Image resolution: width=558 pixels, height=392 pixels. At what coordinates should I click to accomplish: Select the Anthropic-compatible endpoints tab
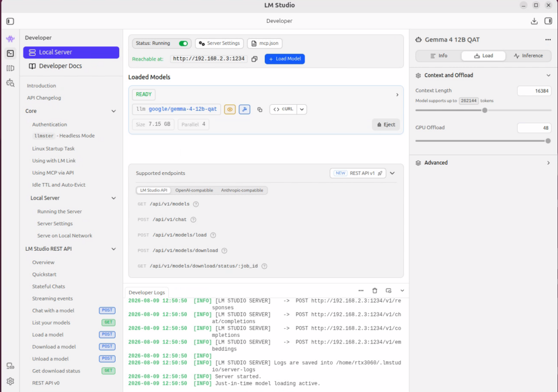[242, 190]
